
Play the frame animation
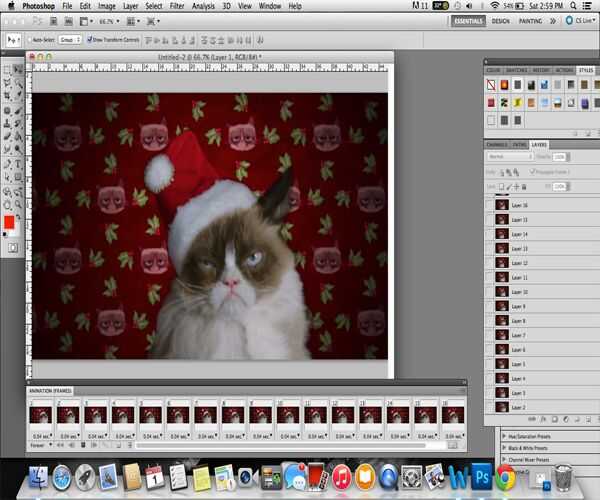pos(83,445)
